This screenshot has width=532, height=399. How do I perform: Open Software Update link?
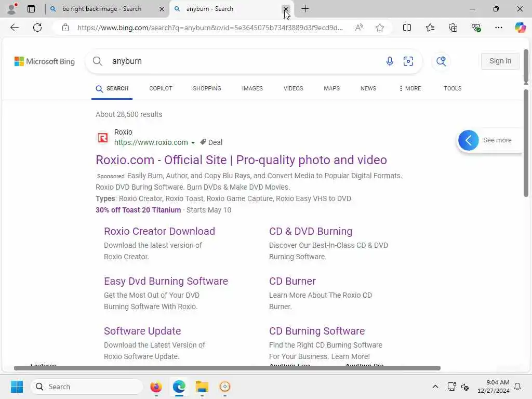tap(142, 331)
